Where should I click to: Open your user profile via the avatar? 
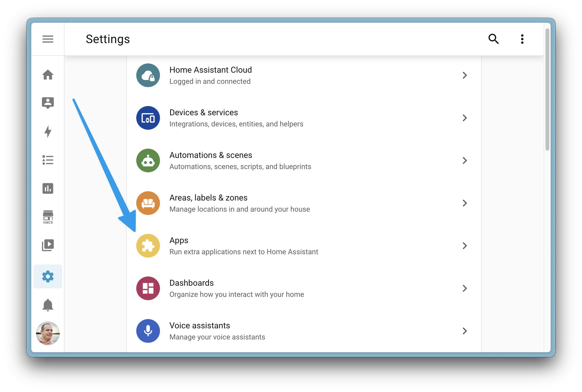click(48, 333)
